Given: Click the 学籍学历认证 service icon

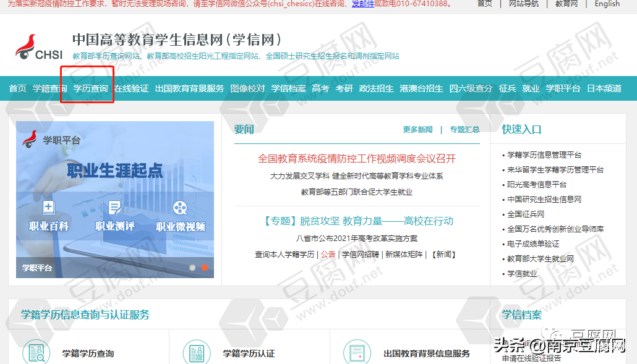Looking at the screenshot, I should [197, 352].
